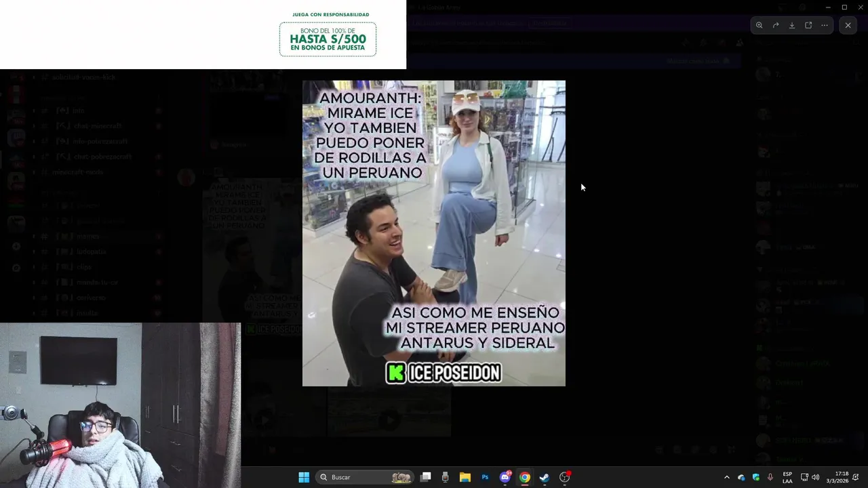The image size is (868, 488).
Task: Open File Explorer from the taskbar
Action: tap(465, 477)
